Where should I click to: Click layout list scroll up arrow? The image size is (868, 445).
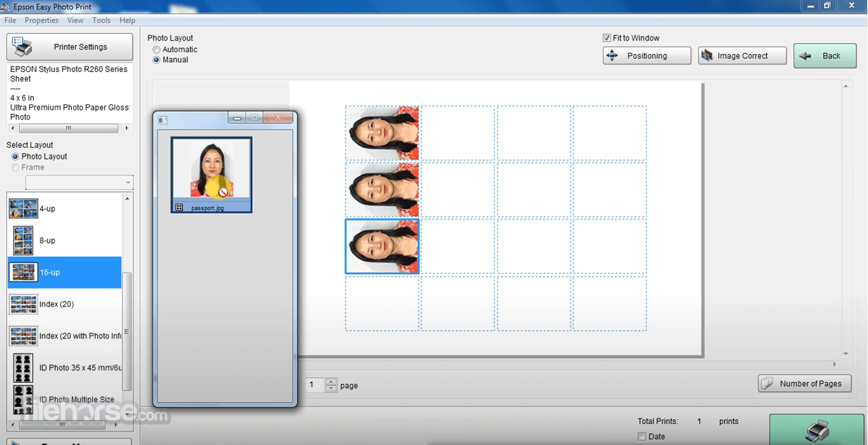(127, 198)
